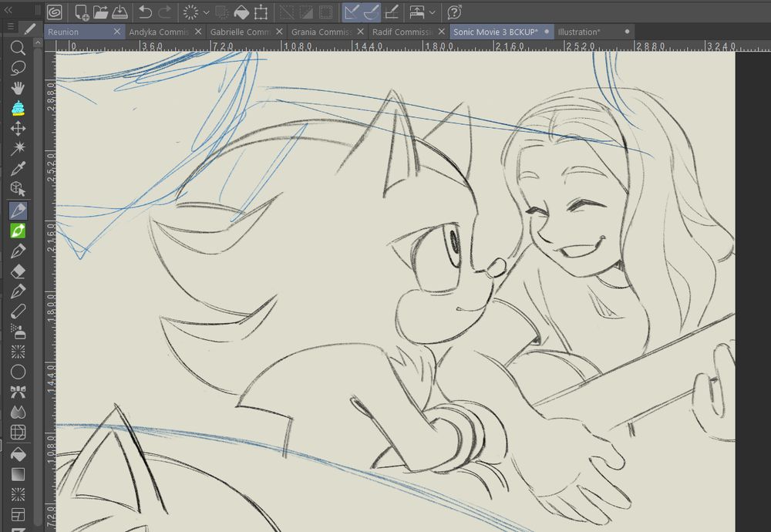Create a new canvas file
The height and width of the screenshot is (532, 771).
point(81,12)
